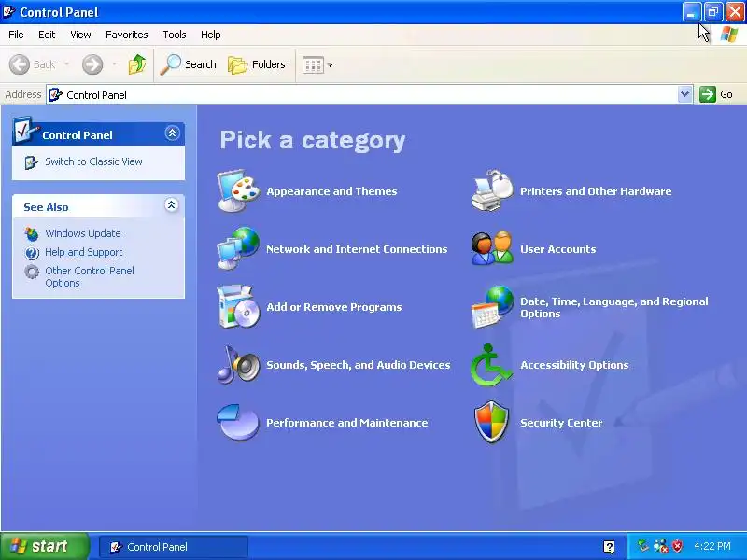This screenshot has height=560, width=747.
Task: Click the Security Center shield icon
Action: pos(492,423)
